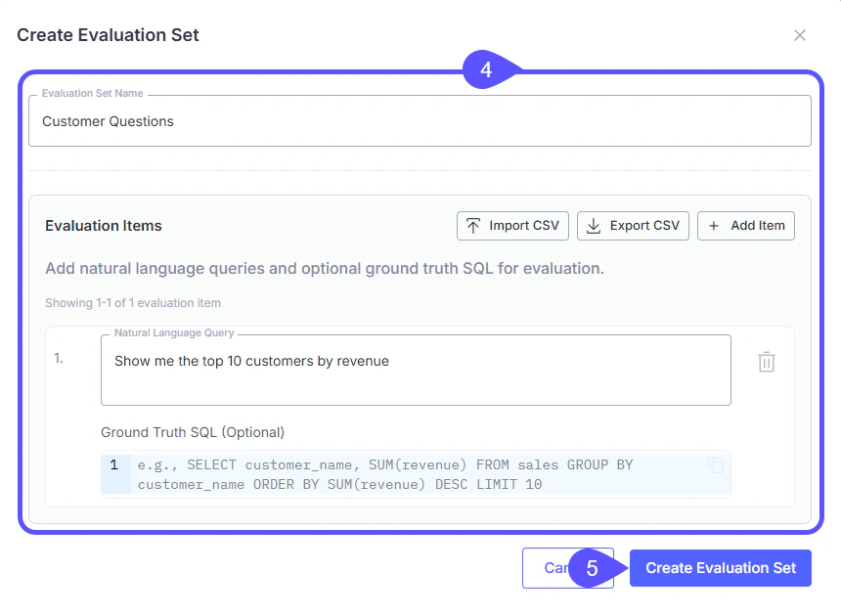Click the Import CSV button
This screenshot has height=616, width=841.
(x=512, y=226)
